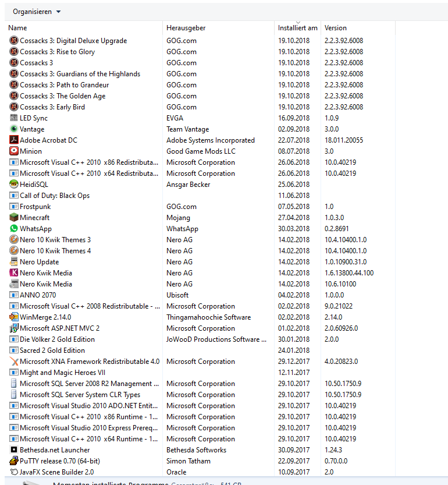Sort by the Name column header
Screen dimensions: 448x485
point(17,28)
